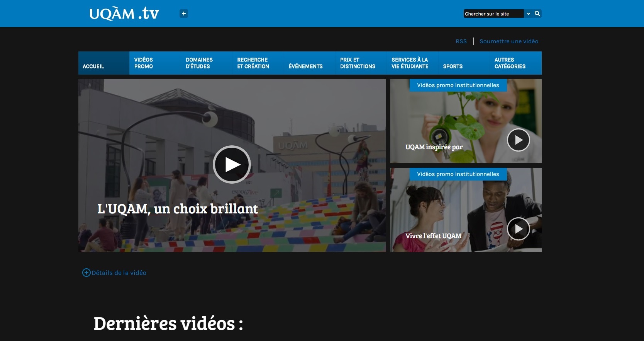644x341 pixels.
Task: Expand 'Détails de la vidéo' plus icon
Action: [86, 273]
